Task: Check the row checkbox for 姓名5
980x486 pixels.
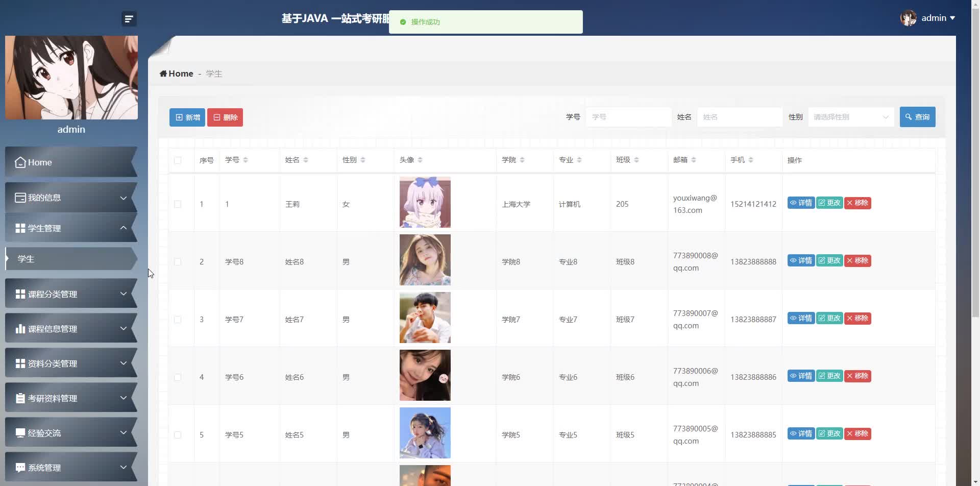Action: point(178,435)
